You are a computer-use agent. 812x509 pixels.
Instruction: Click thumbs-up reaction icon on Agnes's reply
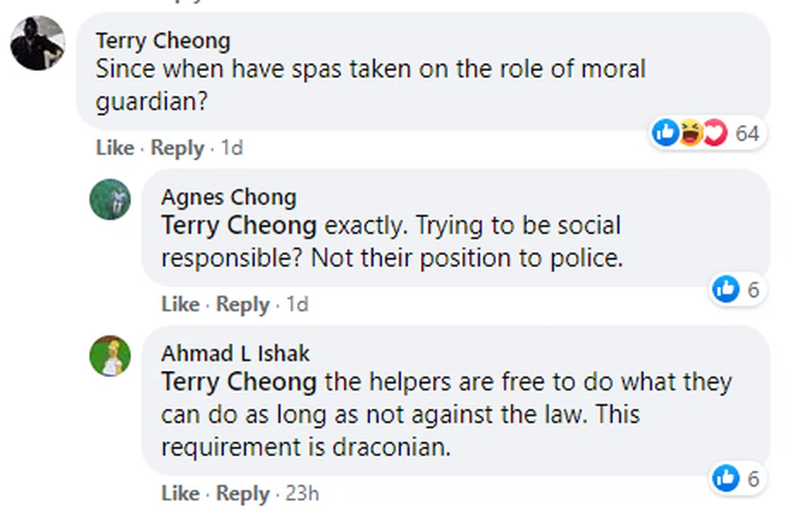pos(726,290)
